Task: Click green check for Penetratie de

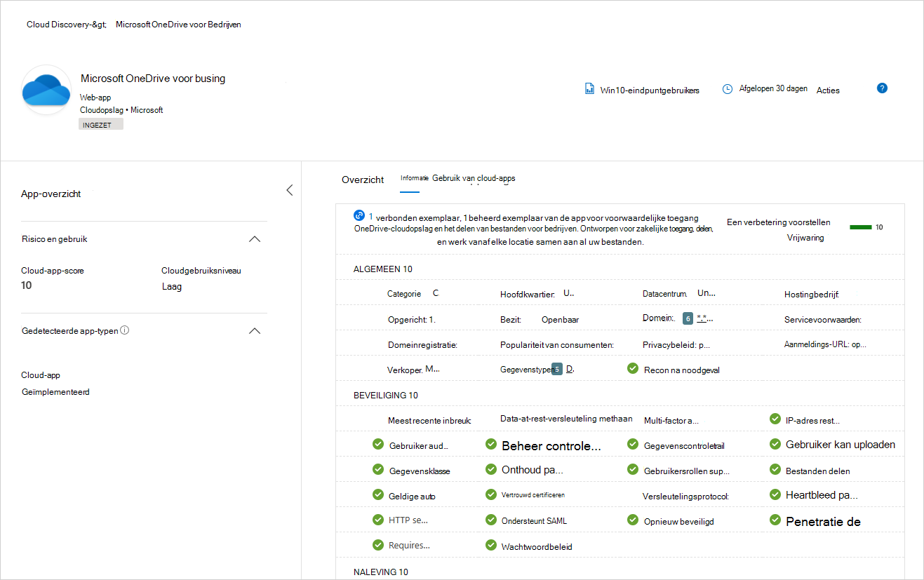Action: click(775, 520)
